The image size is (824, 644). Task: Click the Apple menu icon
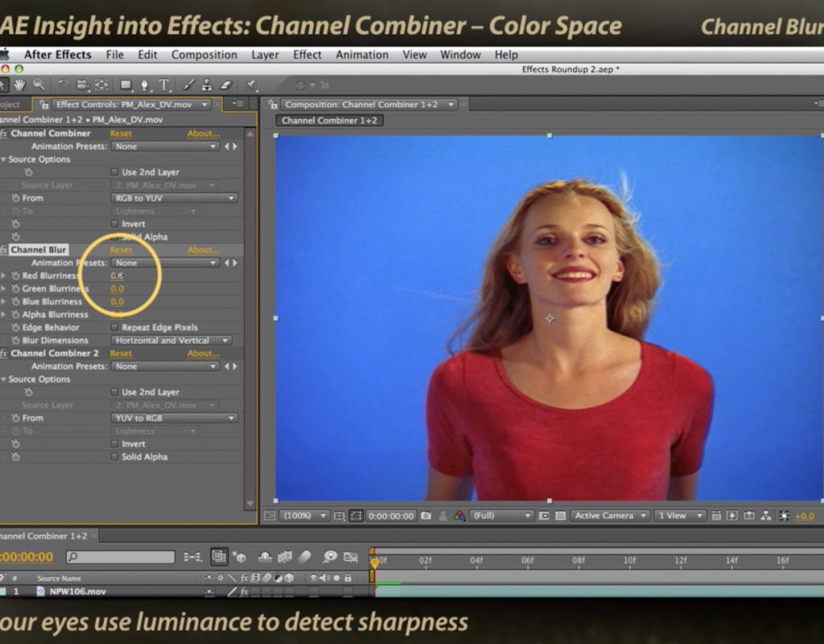pyautogui.click(x=4, y=54)
